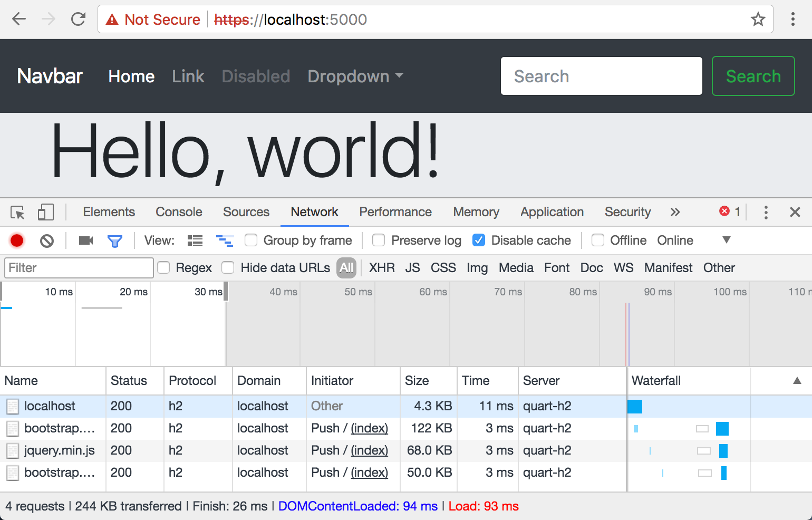This screenshot has width=812, height=520.
Task: Check the Hide data URLs checkbox
Action: click(228, 268)
